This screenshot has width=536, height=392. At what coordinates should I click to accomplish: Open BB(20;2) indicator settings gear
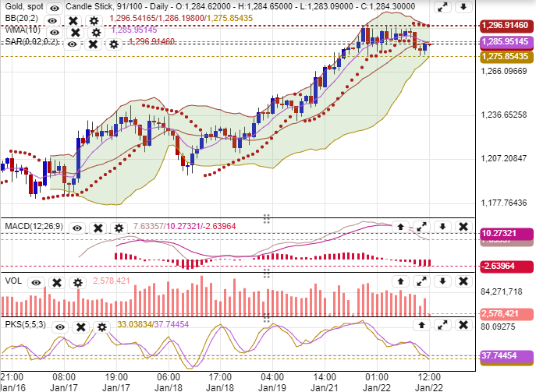pos(94,19)
